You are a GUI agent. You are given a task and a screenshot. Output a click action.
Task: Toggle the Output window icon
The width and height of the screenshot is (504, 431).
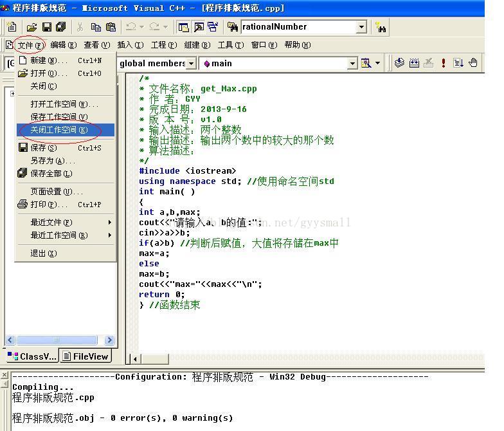[199, 27]
